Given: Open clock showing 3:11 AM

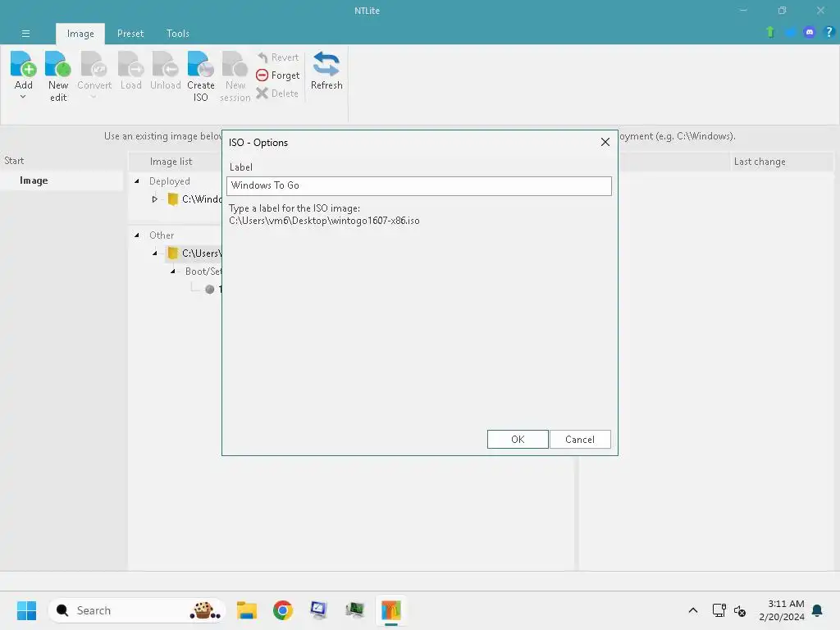Looking at the screenshot, I should pyautogui.click(x=782, y=610).
